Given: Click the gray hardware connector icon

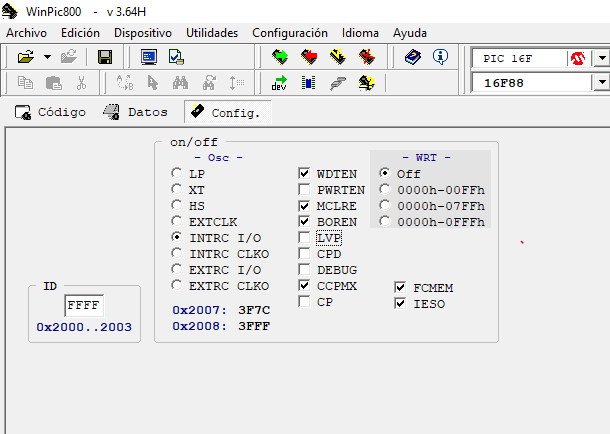Looking at the screenshot, I should [337, 83].
